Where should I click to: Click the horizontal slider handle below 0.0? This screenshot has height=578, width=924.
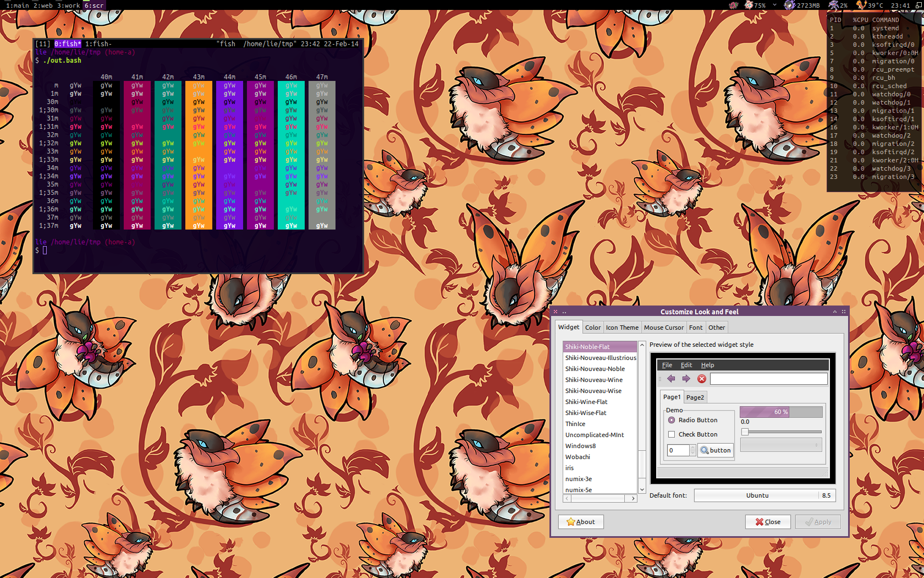(745, 432)
